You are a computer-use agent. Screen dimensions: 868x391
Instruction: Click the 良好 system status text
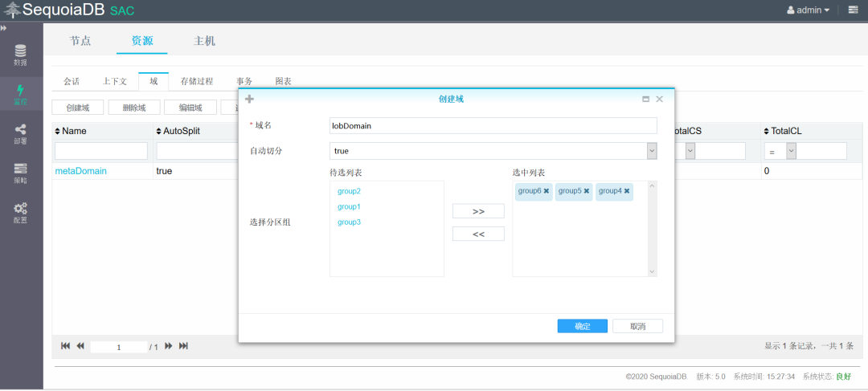[x=844, y=377]
